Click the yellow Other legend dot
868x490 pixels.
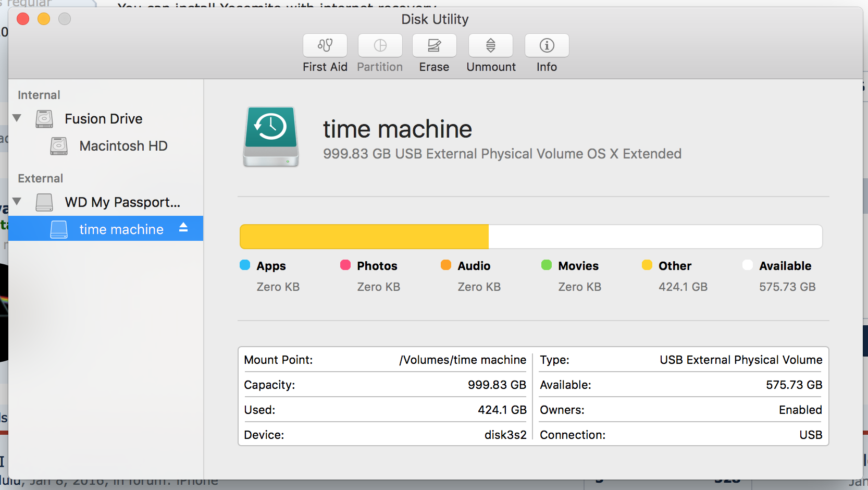pos(647,265)
